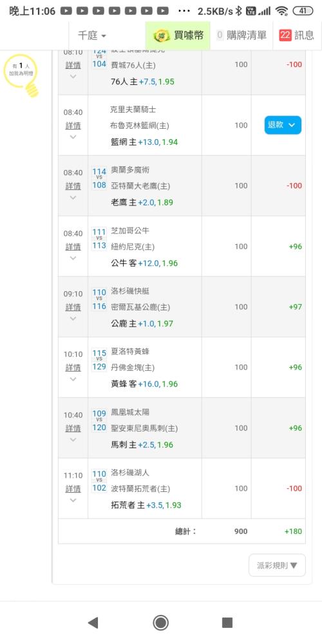The image size is (322, 644).
Task: Select the 買噱幣 menu item
Action: click(x=178, y=35)
